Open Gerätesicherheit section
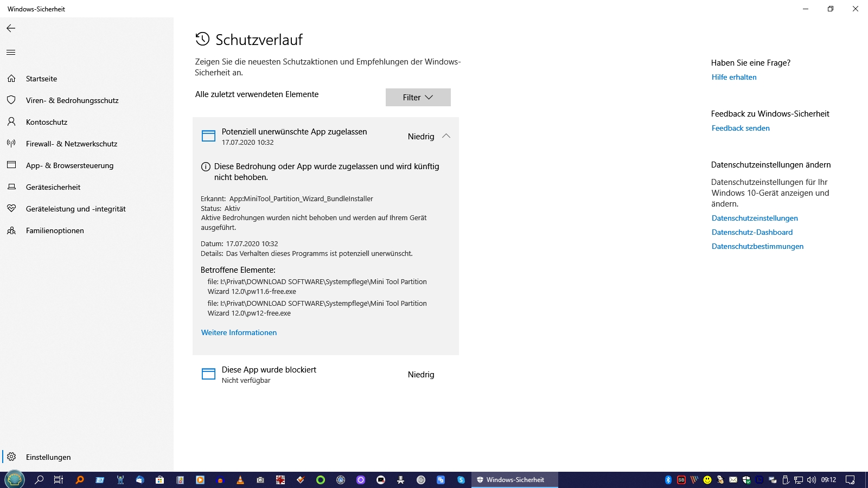868x488 pixels. tap(53, 187)
